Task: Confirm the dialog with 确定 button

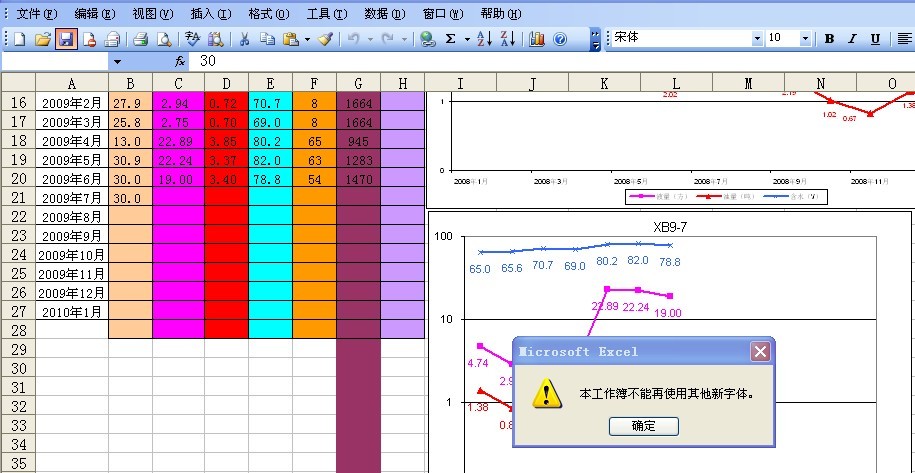Action: 644,426
